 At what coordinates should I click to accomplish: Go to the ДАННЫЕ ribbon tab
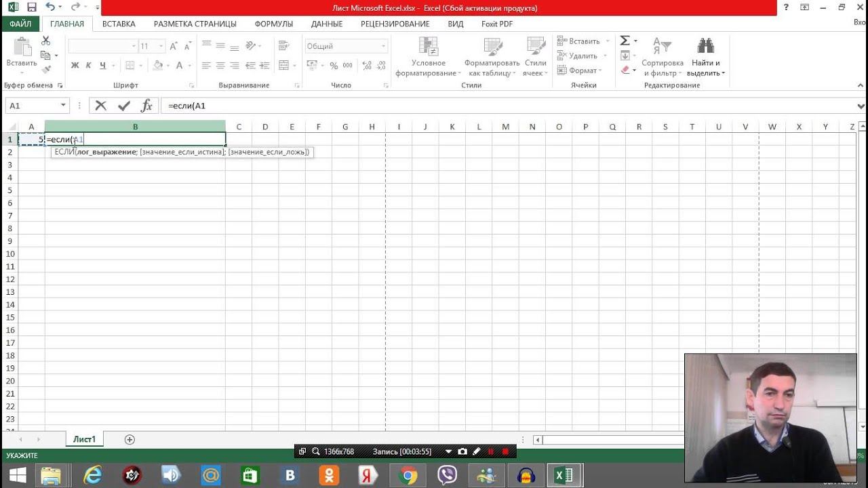click(x=327, y=24)
